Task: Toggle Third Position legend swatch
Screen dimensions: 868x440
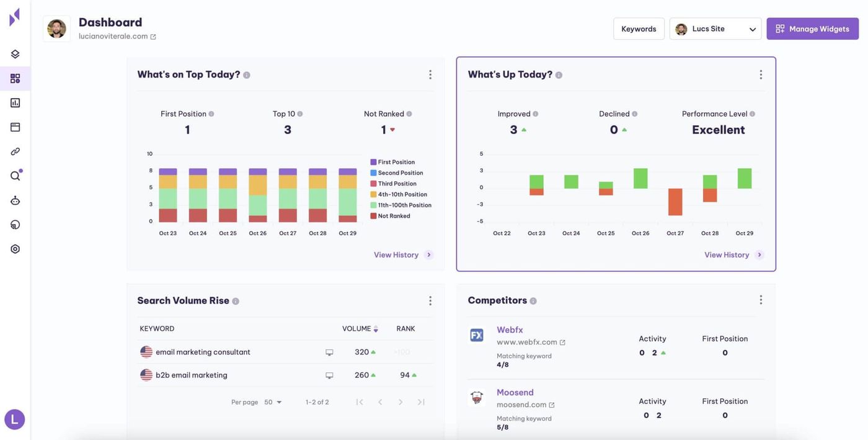Action: [373, 184]
